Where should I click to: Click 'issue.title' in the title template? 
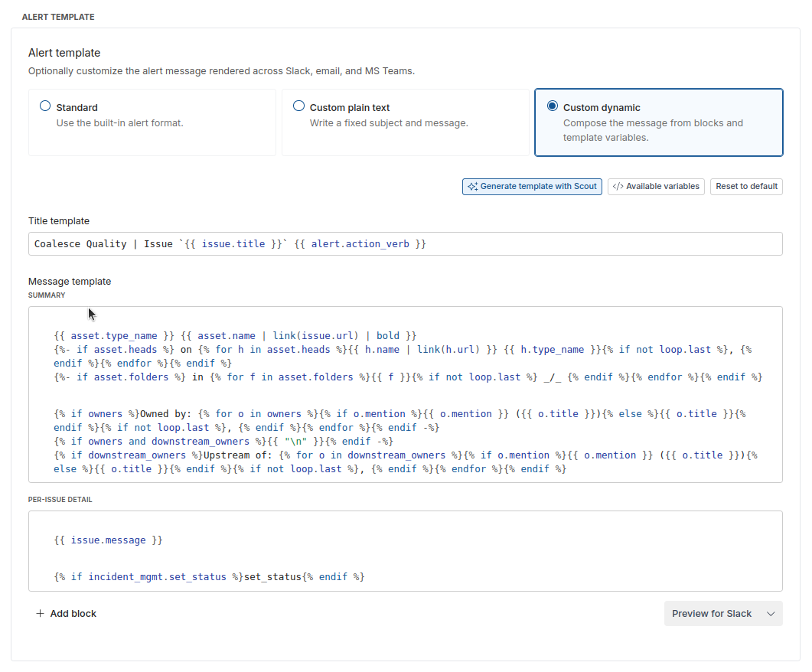[x=233, y=244]
